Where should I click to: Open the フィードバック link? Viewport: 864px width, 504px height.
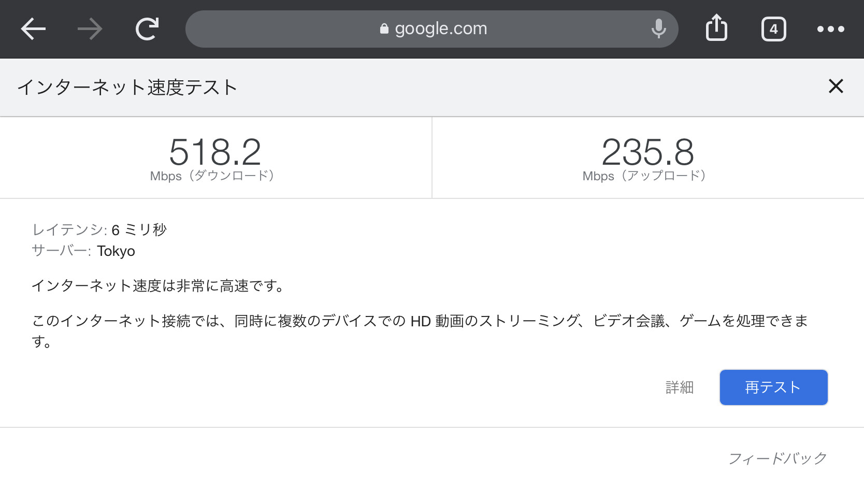tap(777, 458)
